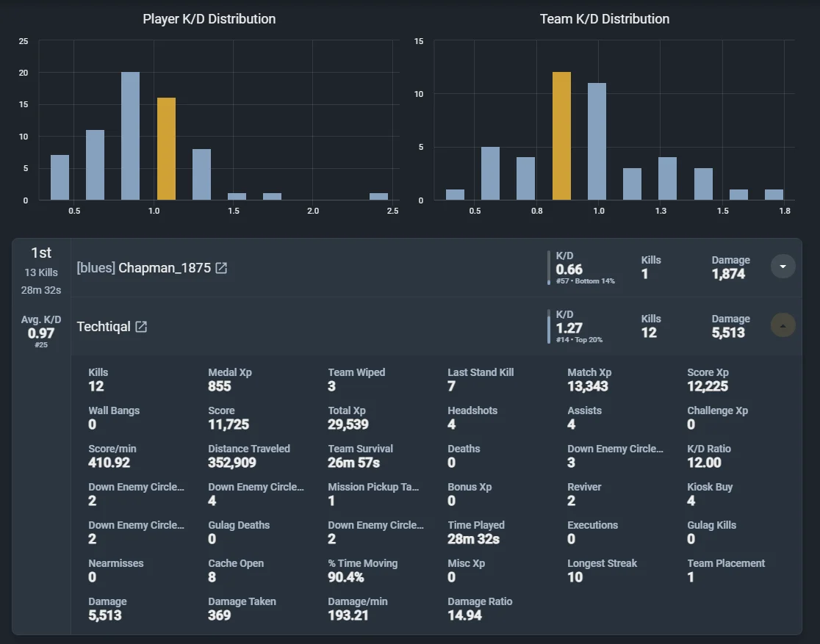820x644 pixels.
Task: Select the yellow bar in Team K/D chart
Action: pos(561,136)
